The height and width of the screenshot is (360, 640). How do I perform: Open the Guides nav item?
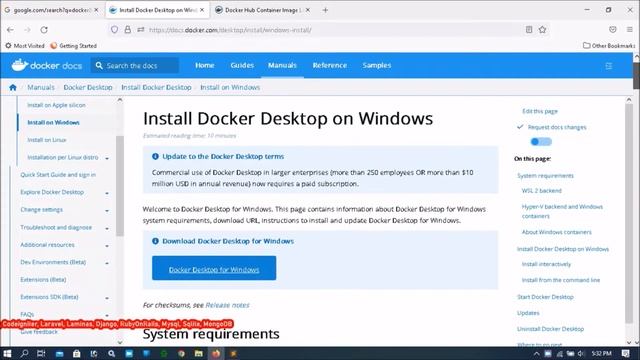[x=242, y=65]
